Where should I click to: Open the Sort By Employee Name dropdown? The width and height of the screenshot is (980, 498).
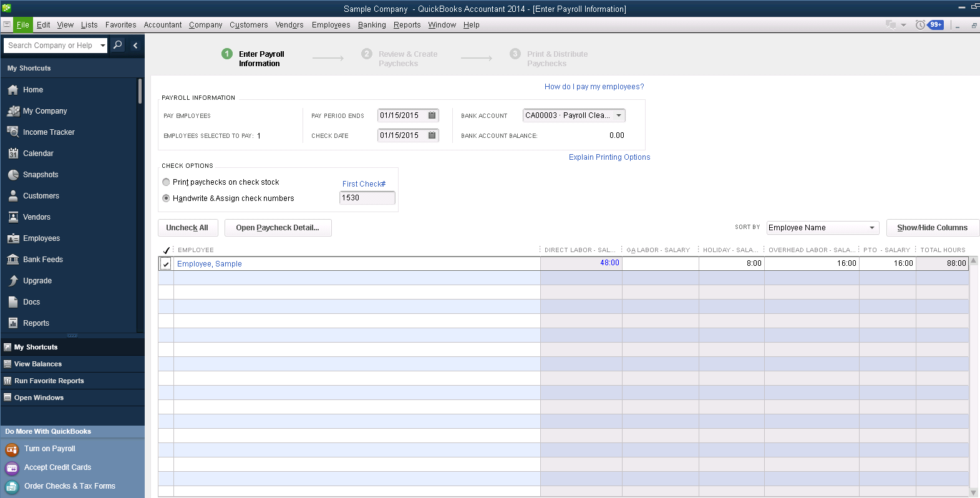coord(873,228)
